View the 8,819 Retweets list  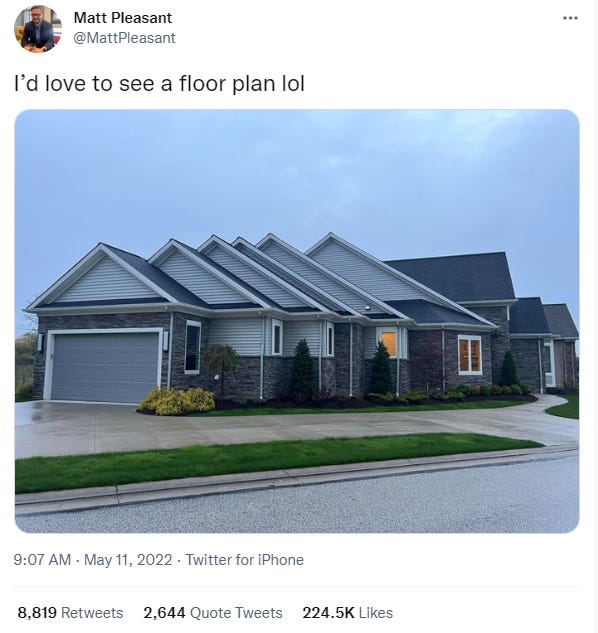coord(70,613)
